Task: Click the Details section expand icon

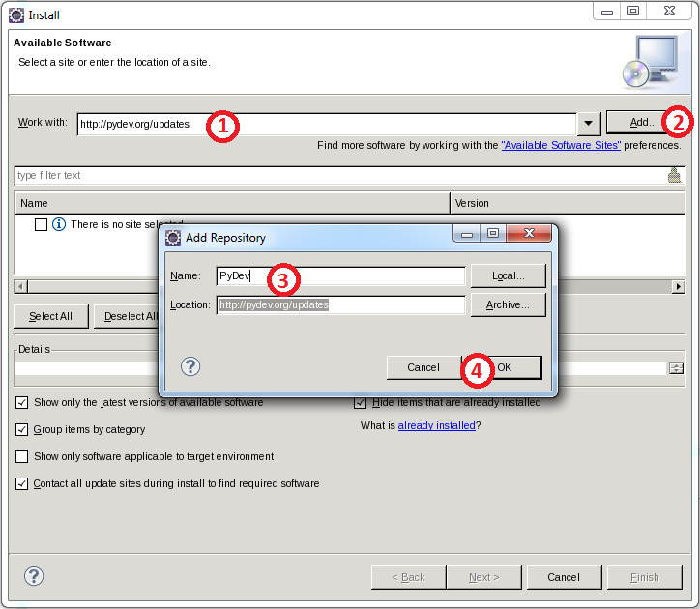Action: pos(676,368)
